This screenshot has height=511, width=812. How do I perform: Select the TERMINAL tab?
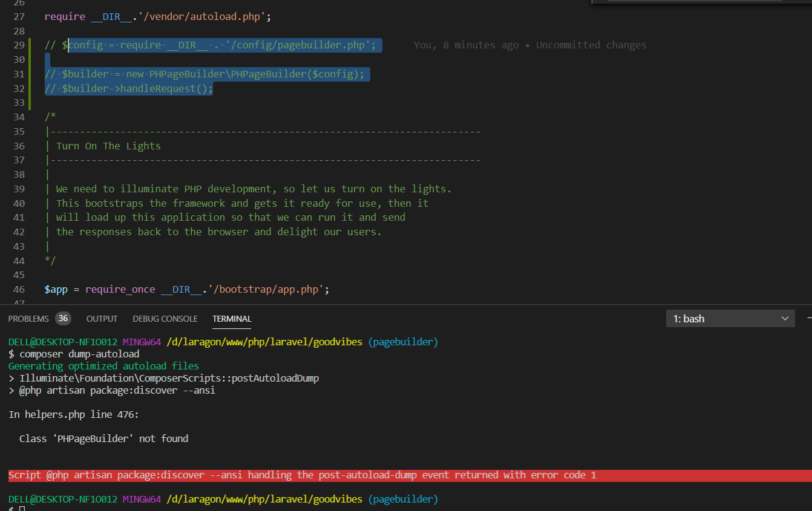click(232, 319)
